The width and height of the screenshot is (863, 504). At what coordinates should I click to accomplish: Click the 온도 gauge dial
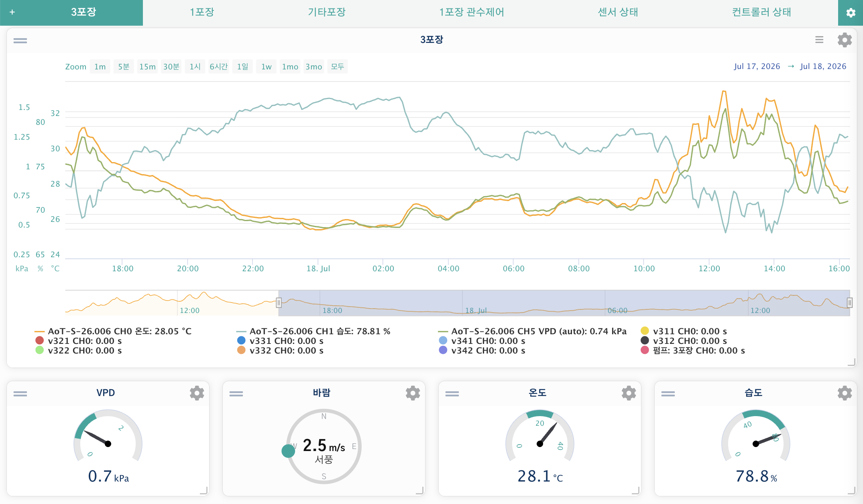540,436
